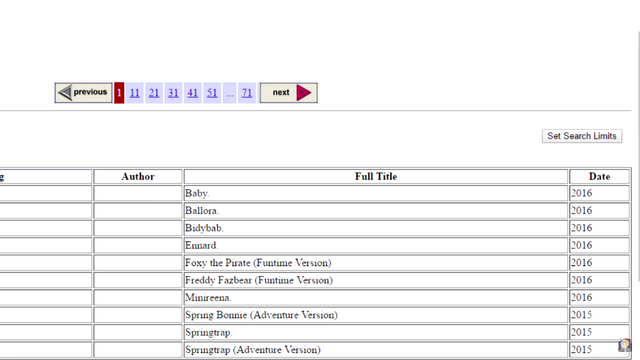Click the next page arrow button

click(x=289, y=93)
